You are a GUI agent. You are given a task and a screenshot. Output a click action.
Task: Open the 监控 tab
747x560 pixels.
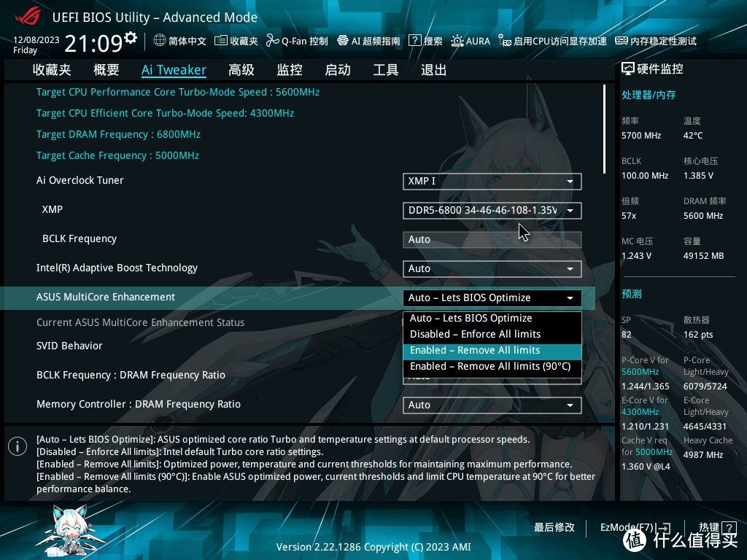tap(290, 70)
